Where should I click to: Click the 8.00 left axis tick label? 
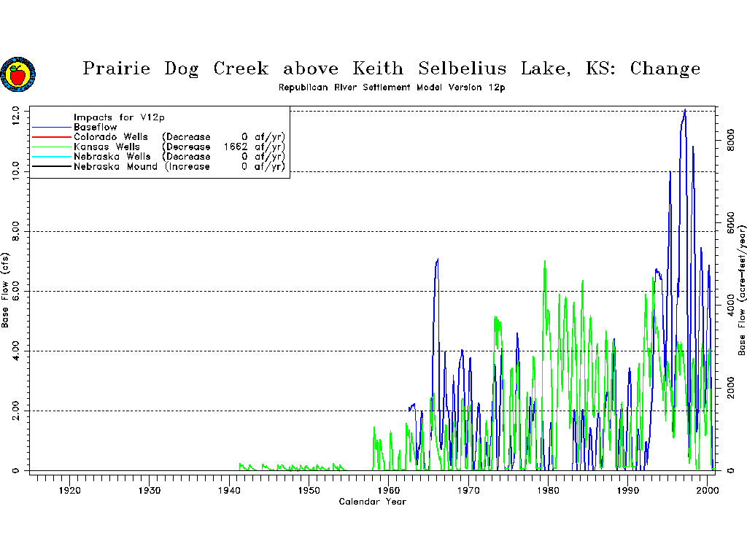[16, 231]
